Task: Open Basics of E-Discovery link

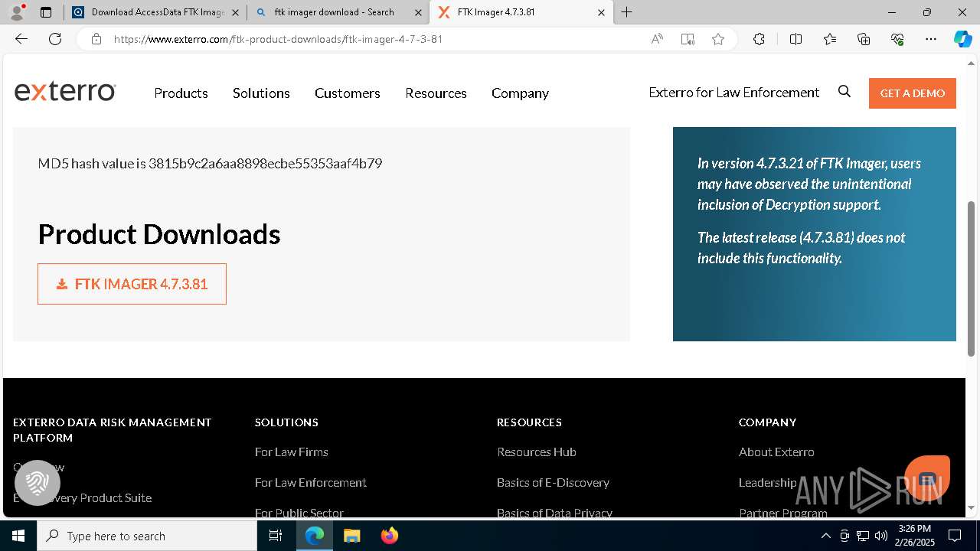Action: pos(553,482)
